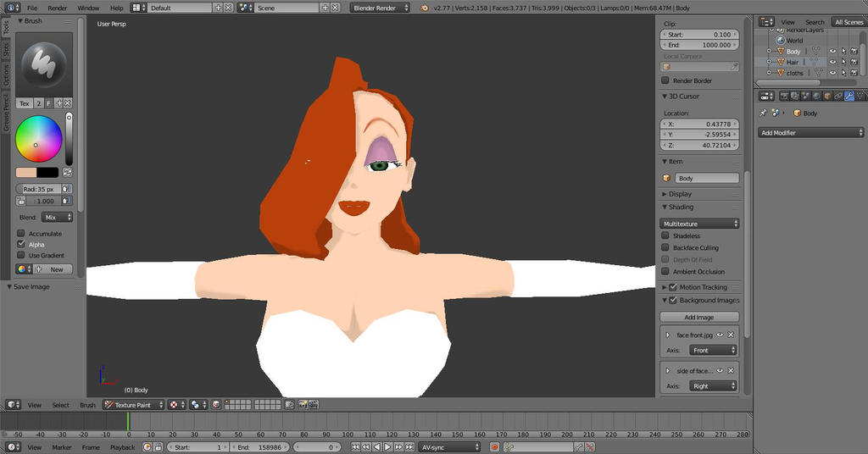Screen dimensions: 868x454
Task: Open the Add Modifier dropdown
Action: click(811, 133)
